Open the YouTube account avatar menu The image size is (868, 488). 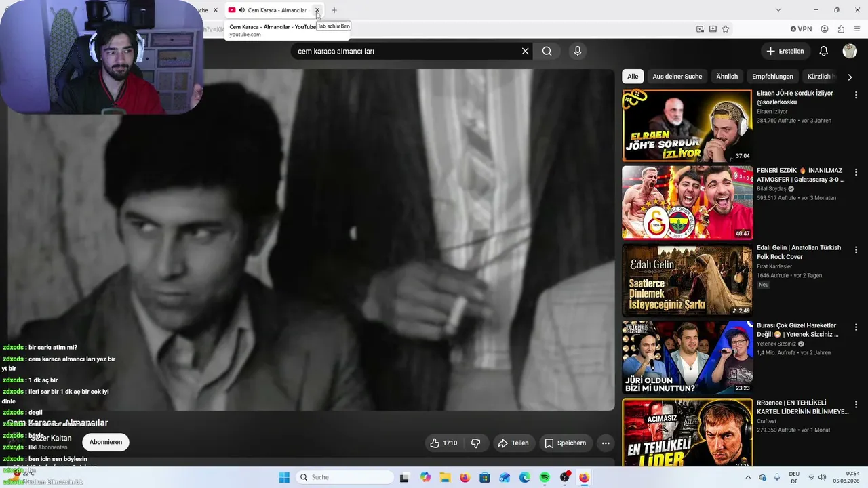coord(850,51)
